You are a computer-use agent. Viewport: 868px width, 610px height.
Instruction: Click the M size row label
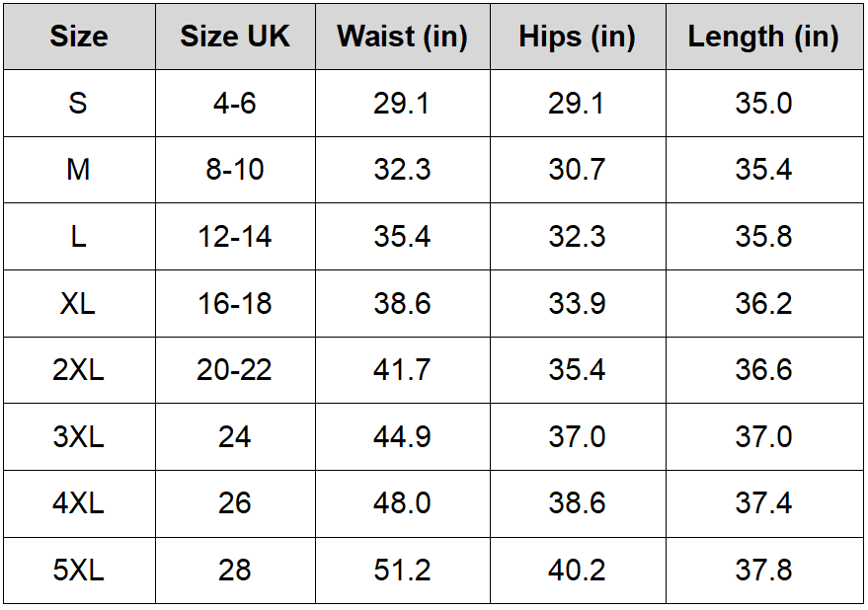79,170
